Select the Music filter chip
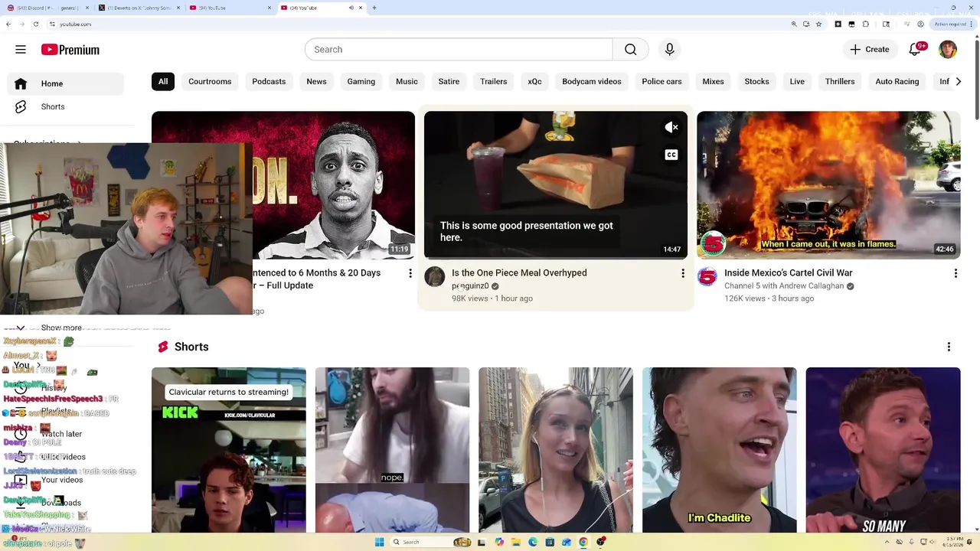This screenshot has height=551, width=980. tap(407, 82)
